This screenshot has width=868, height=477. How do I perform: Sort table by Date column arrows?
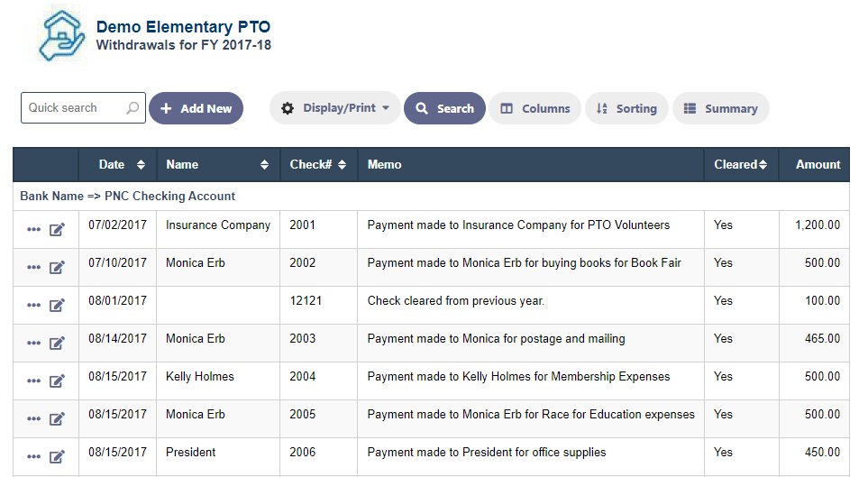click(x=142, y=164)
